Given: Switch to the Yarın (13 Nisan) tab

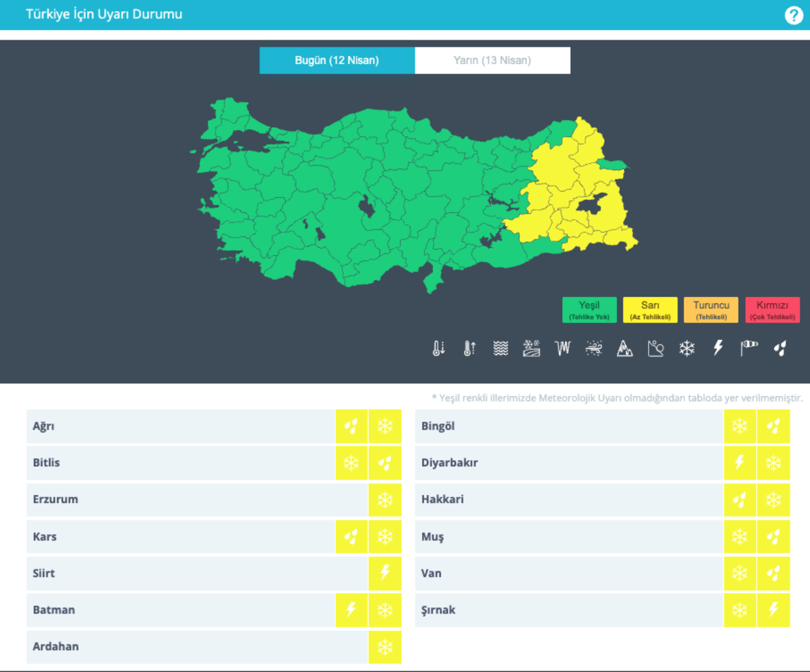Looking at the screenshot, I should 492,60.
